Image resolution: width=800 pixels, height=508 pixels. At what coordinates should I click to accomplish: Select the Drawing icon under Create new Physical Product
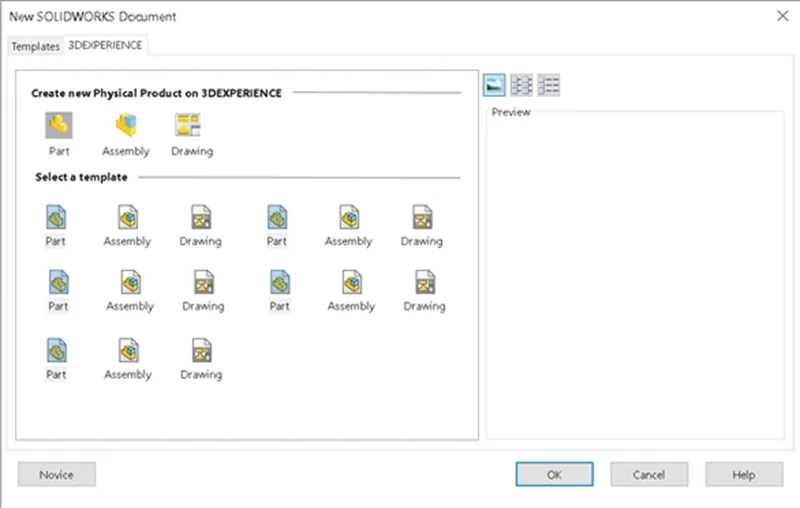[x=188, y=125]
